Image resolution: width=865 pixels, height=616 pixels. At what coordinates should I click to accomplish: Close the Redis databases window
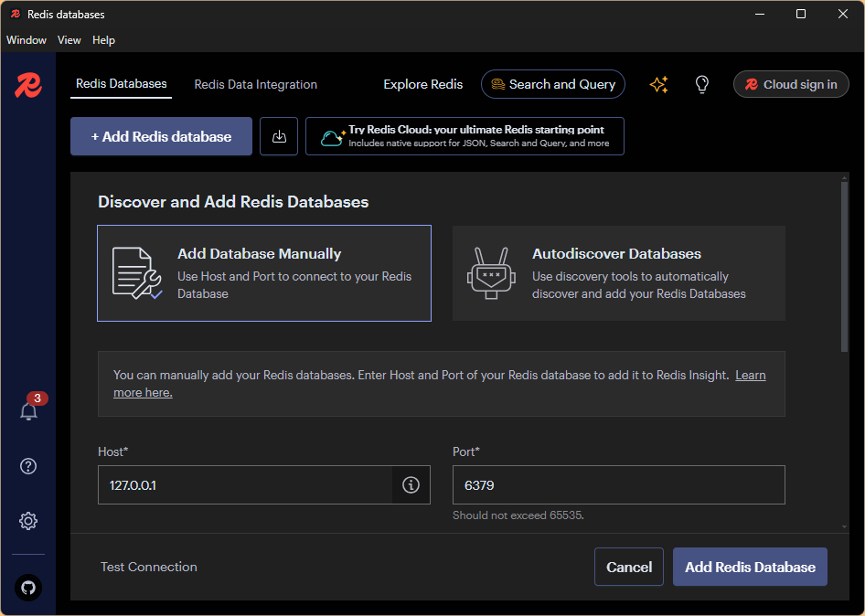pyautogui.click(x=843, y=15)
